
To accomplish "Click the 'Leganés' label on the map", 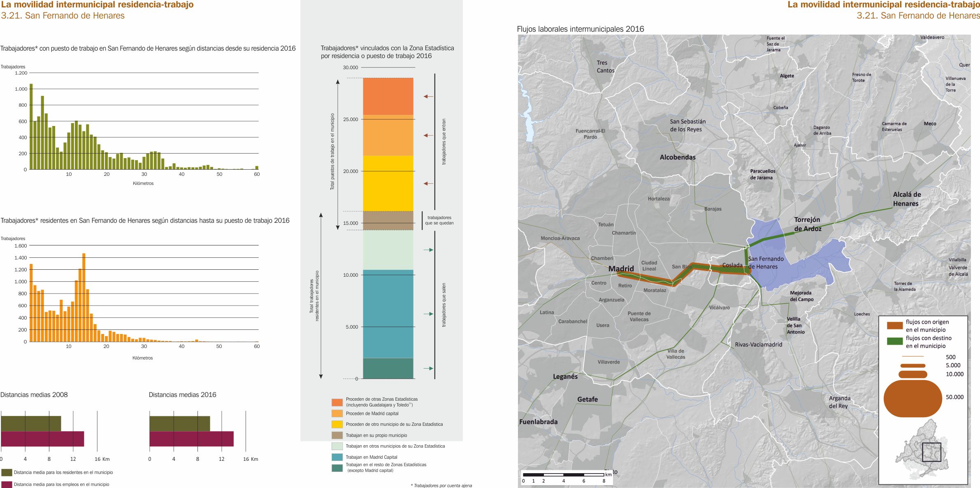I will pos(565,376).
